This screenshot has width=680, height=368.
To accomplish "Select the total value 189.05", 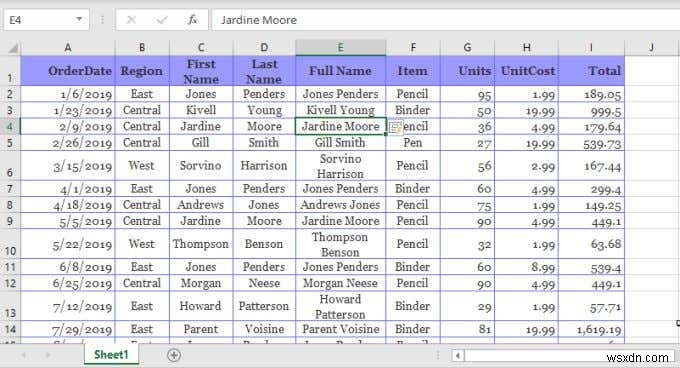I will (591, 94).
